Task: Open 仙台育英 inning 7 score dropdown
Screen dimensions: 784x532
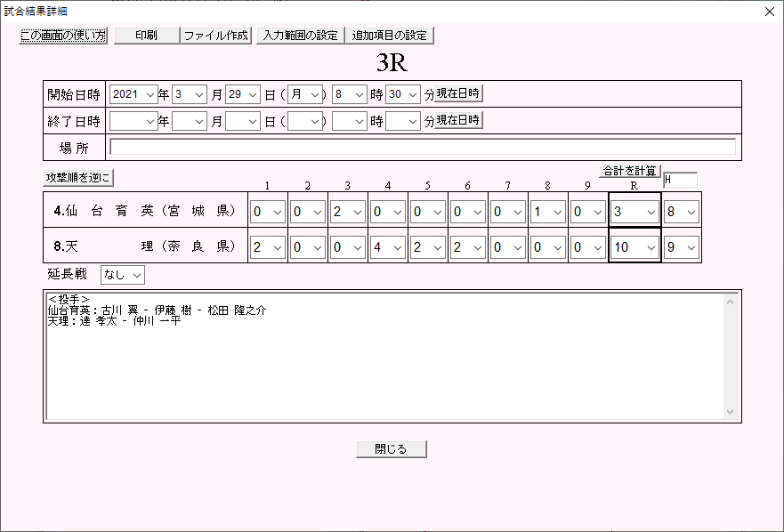Action: (507, 212)
